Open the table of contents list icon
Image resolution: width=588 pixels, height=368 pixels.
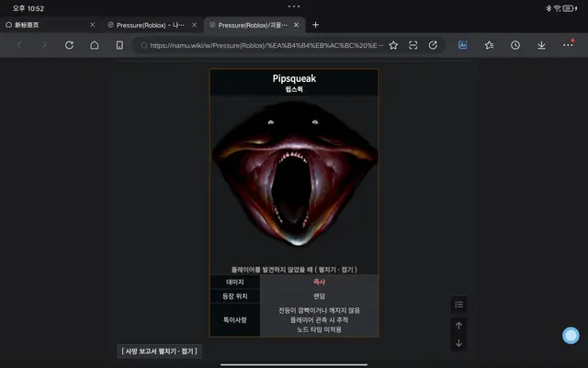[458, 305]
